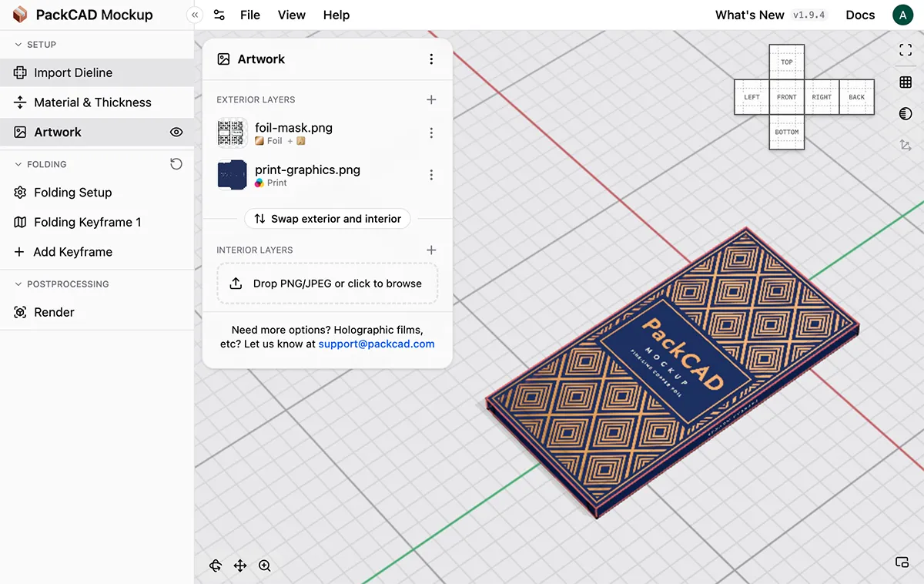Select the pan move tool
This screenshot has height=584, width=924.
point(240,566)
